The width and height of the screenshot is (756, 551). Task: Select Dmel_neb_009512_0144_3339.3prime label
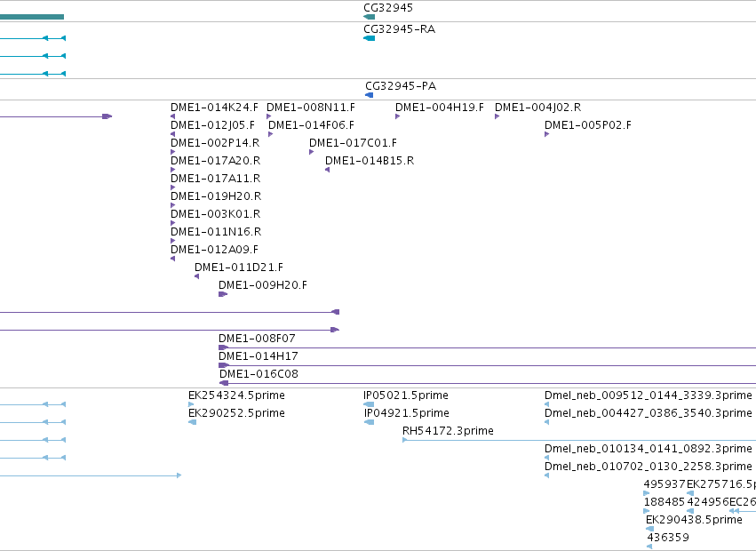coord(648,395)
